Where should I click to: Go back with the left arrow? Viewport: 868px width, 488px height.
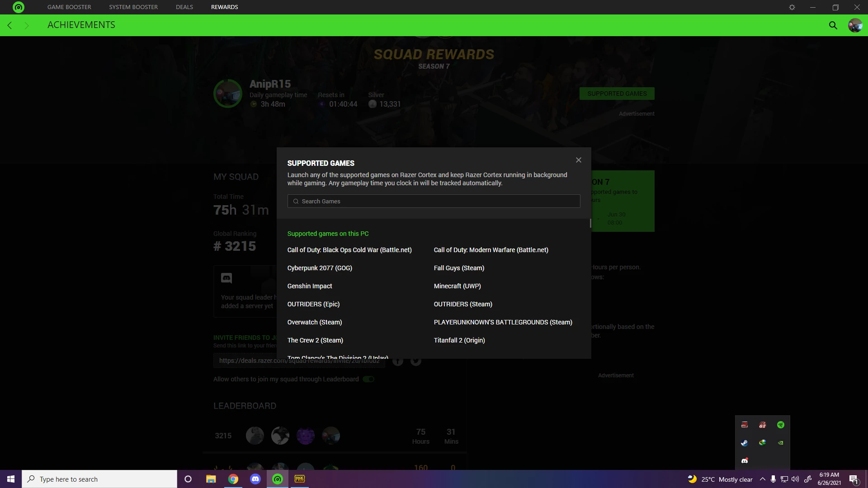pos(10,25)
